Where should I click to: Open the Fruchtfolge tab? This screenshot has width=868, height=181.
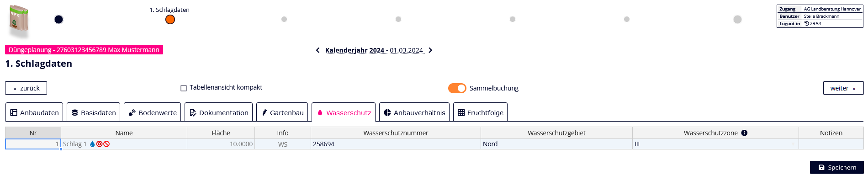(x=480, y=112)
